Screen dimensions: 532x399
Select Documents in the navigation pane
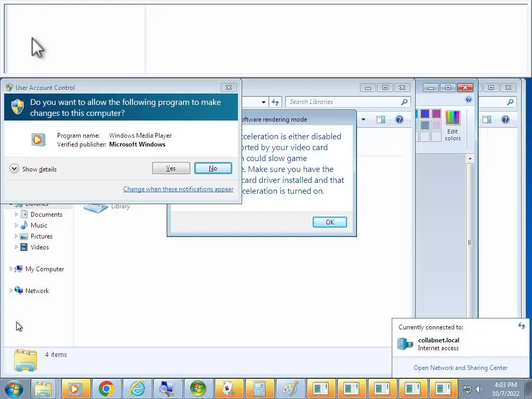coord(46,215)
